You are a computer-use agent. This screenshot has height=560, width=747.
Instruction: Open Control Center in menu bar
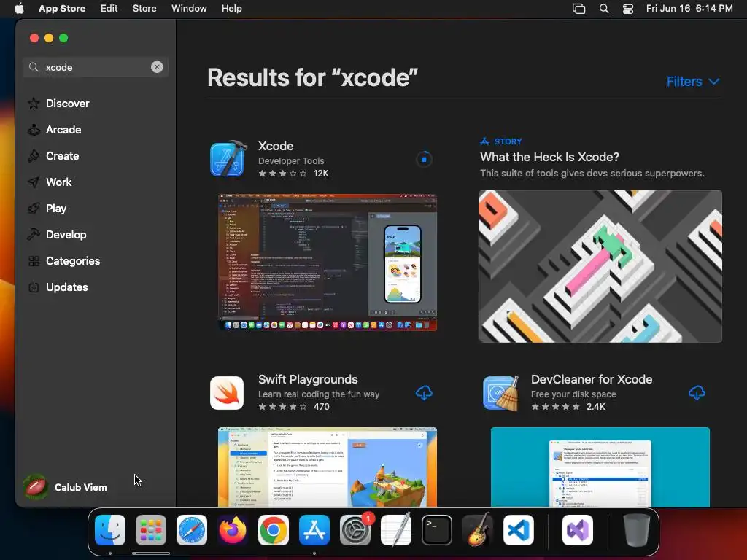628,9
